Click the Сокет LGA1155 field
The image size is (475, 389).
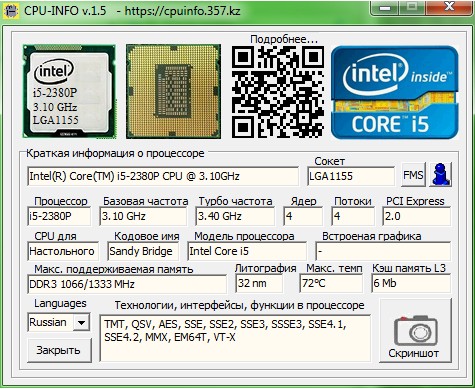(x=351, y=176)
